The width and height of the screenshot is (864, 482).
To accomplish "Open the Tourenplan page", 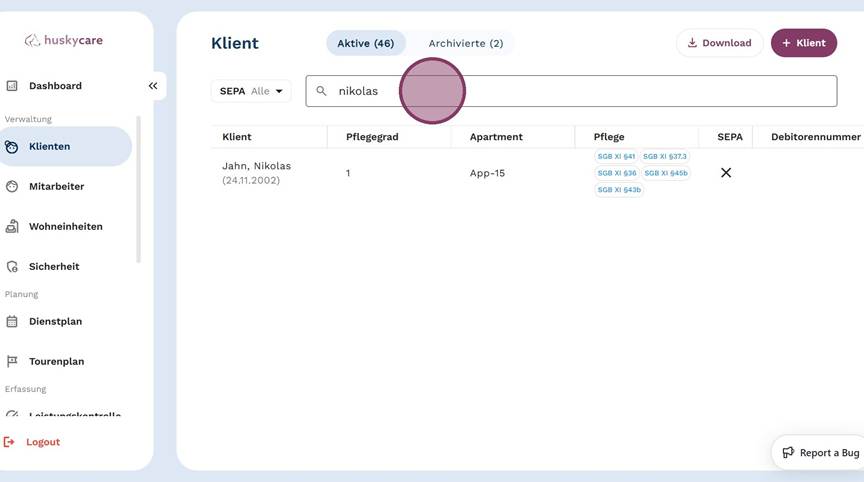I will pos(56,361).
